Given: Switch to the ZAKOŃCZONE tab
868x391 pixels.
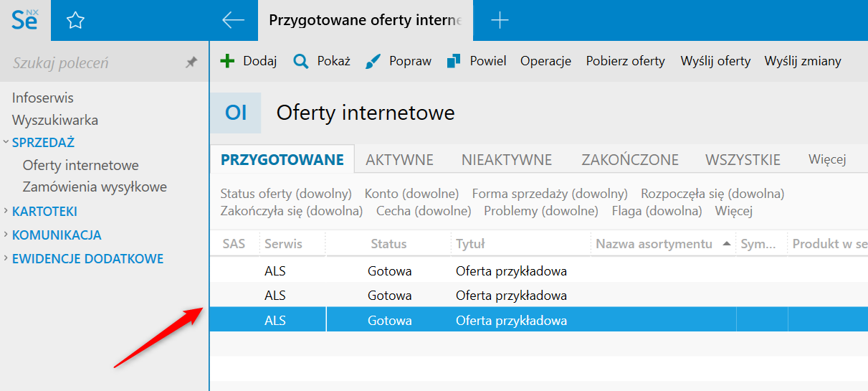Looking at the screenshot, I should click(x=629, y=159).
